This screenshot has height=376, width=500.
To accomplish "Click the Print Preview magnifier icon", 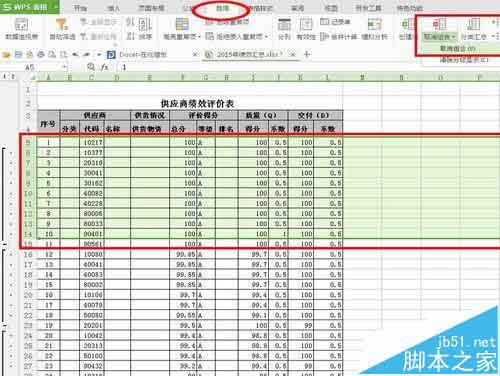I will (52, 54).
